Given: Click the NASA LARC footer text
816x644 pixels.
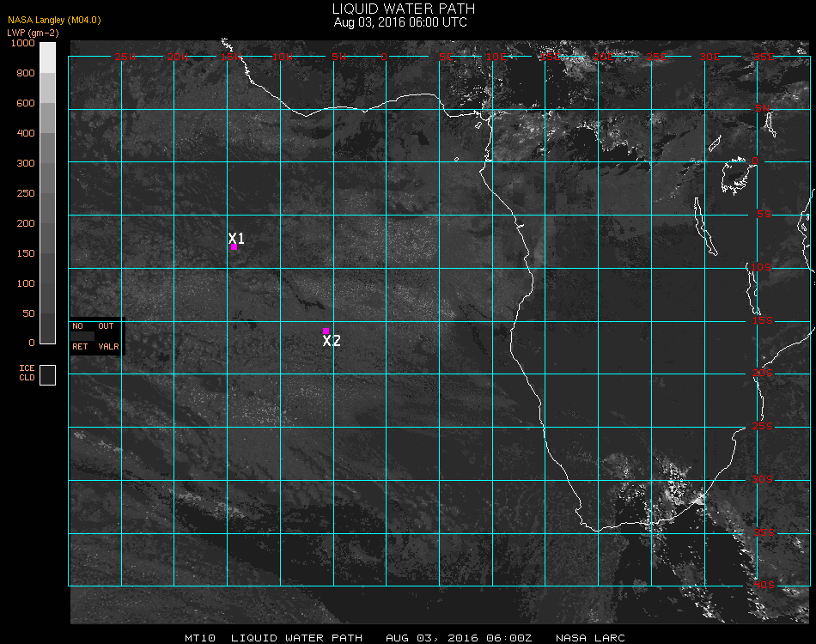Looking at the screenshot, I should coord(590,638).
